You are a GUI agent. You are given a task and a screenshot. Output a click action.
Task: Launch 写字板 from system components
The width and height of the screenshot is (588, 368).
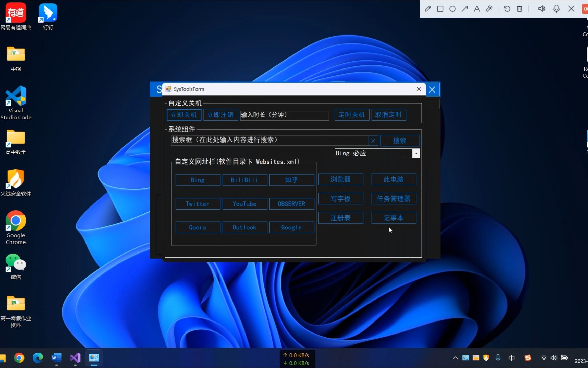341,199
